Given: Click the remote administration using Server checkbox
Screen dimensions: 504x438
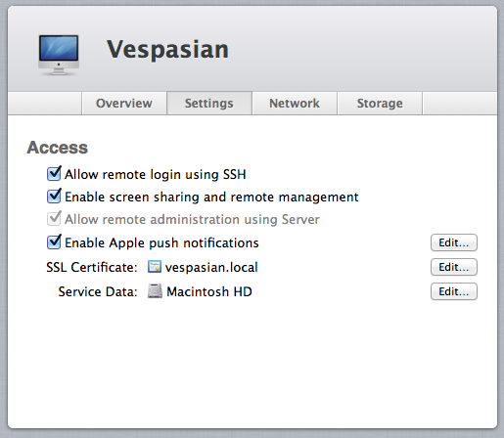Looking at the screenshot, I should point(54,219).
